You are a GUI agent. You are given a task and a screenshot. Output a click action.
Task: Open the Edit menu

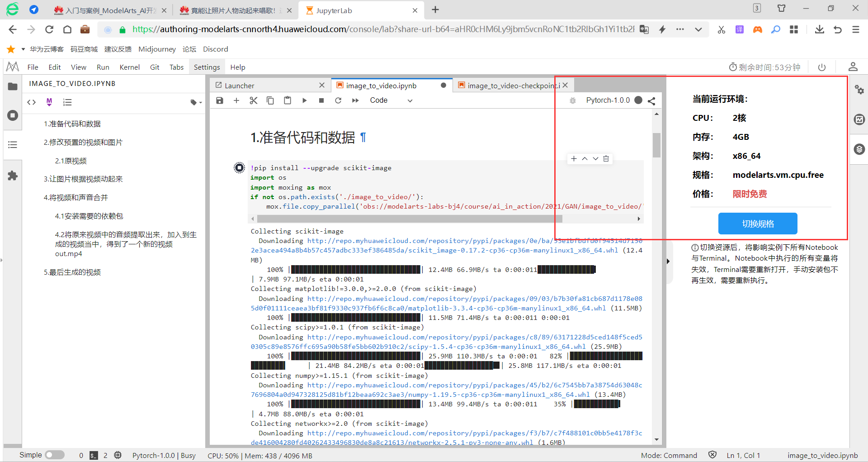click(55, 67)
